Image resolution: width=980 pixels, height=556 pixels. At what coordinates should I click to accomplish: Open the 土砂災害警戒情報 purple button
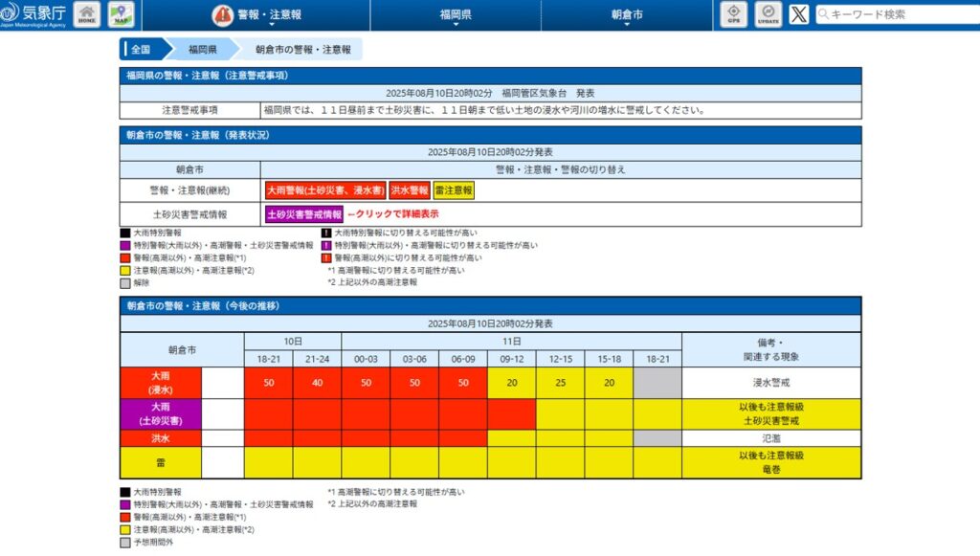[304, 214]
